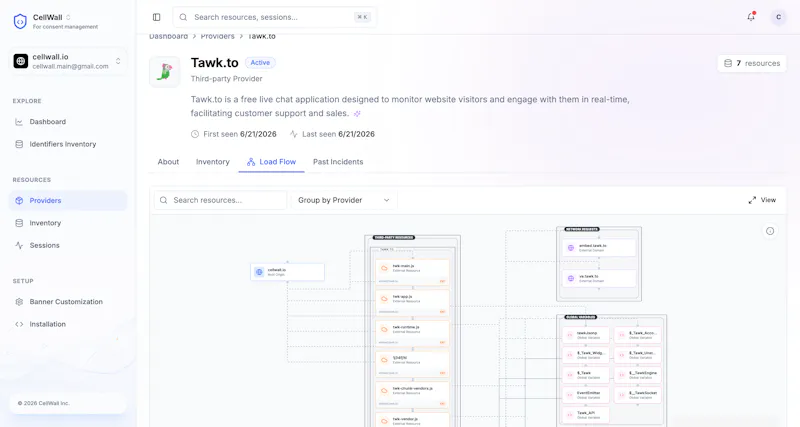This screenshot has width=800, height=427.
Task: Select the $__TawkSocket variable node
Action: (x=638, y=395)
